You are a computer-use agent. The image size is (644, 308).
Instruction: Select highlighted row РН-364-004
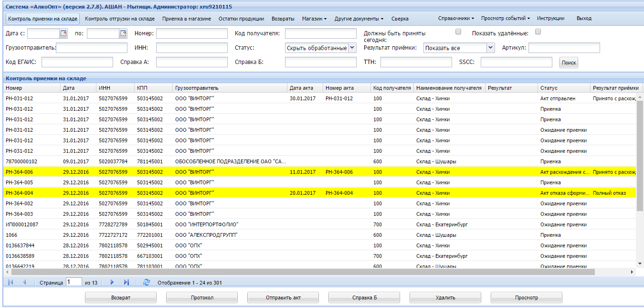[143, 193]
